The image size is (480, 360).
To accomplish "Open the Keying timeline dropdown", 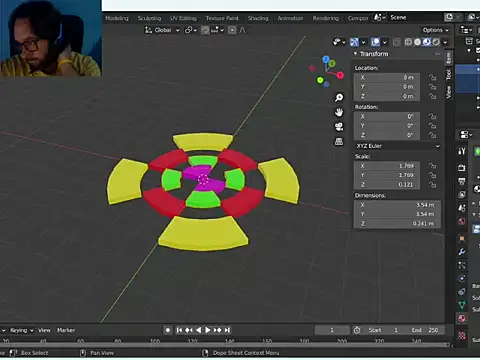I will click(x=21, y=330).
